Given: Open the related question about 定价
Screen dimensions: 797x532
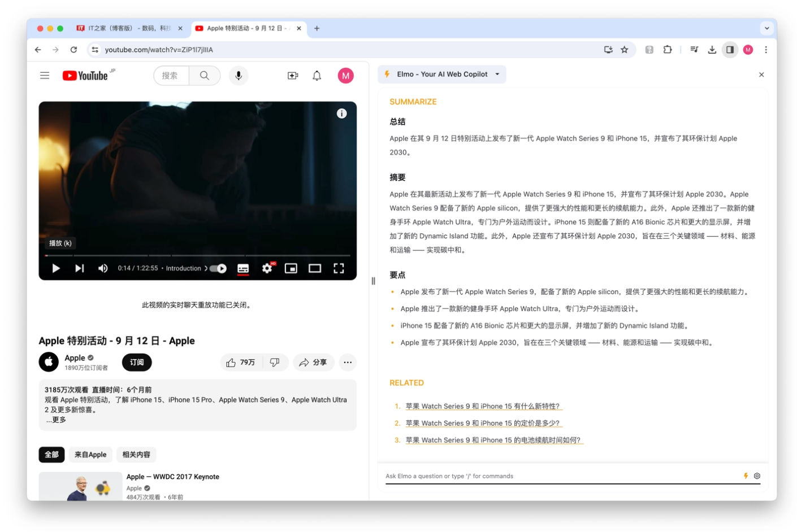Looking at the screenshot, I should point(482,423).
